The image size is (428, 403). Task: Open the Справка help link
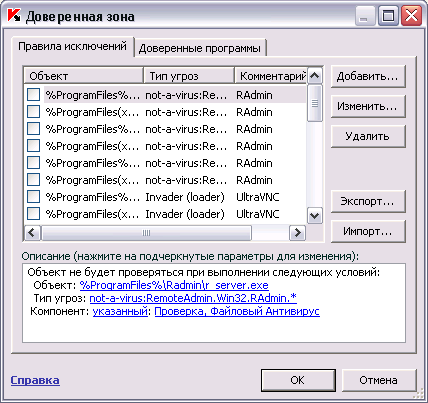click(35, 380)
